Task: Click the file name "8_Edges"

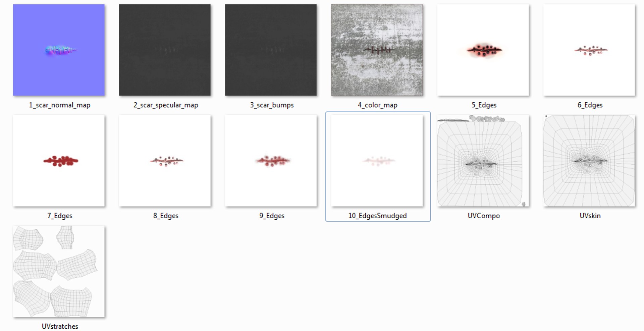Action: pos(166,216)
